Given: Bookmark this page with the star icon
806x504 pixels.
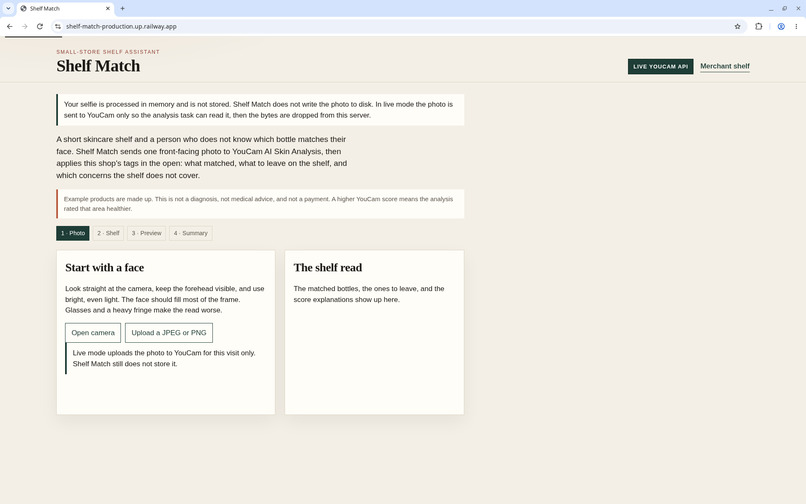Looking at the screenshot, I should (738, 26).
